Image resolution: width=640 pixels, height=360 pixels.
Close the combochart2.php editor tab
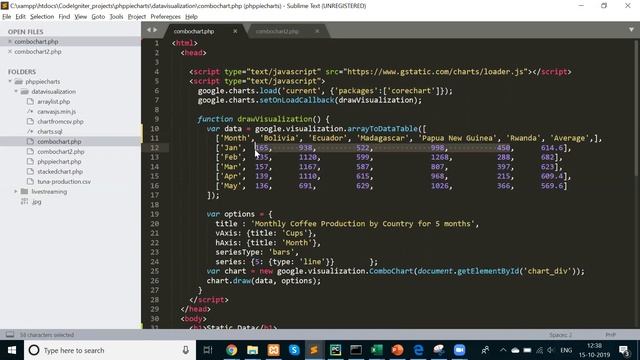point(317,31)
